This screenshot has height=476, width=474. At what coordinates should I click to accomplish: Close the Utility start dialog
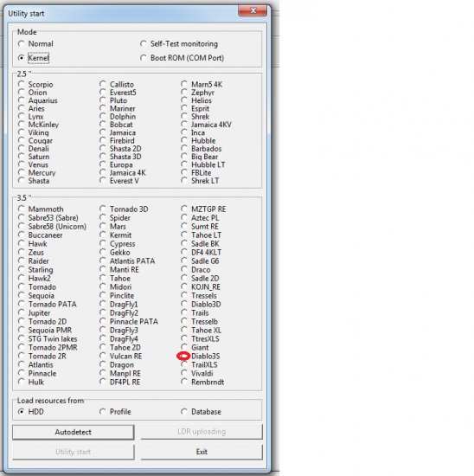253,10
